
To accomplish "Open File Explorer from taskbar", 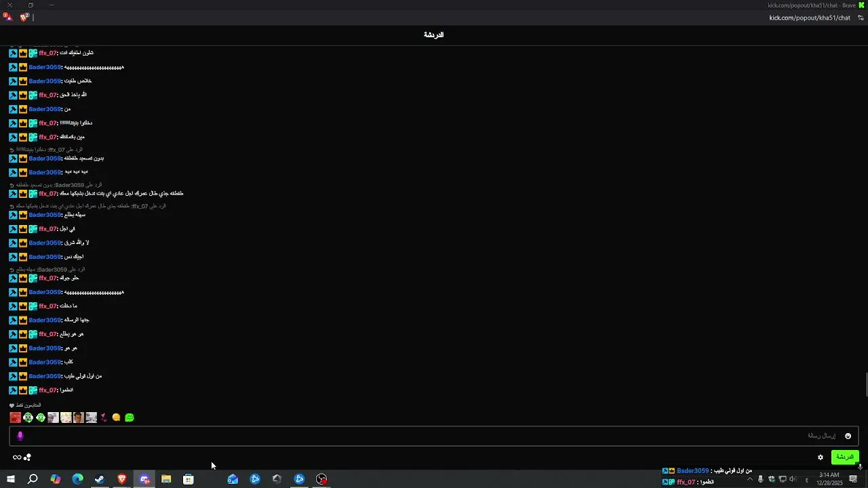I will pyautogui.click(x=166, y=479).
